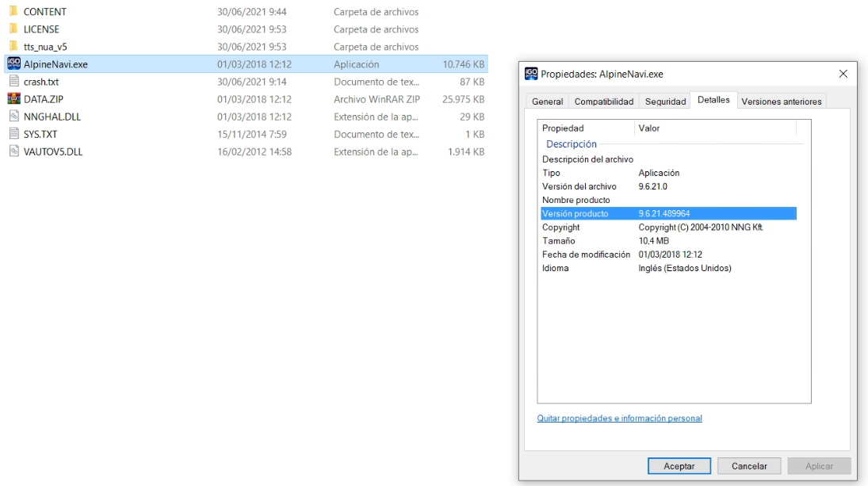Click the Descripción group heading
This screenshot has height=486, width=868.
tap(572, 144)
